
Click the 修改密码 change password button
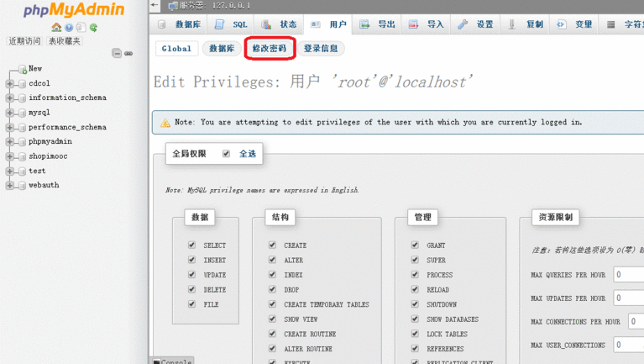pyautogui.click(x=270, y=49)
